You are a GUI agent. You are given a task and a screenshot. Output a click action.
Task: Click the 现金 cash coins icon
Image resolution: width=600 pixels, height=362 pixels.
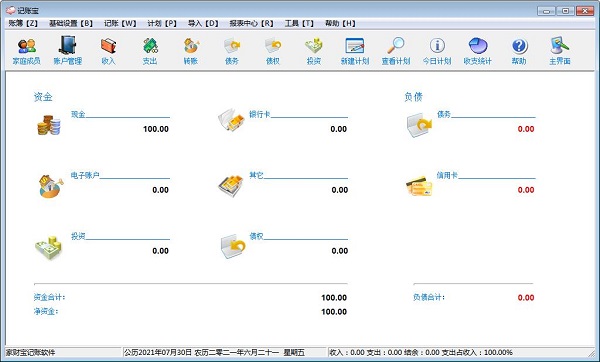pos(49,125)
